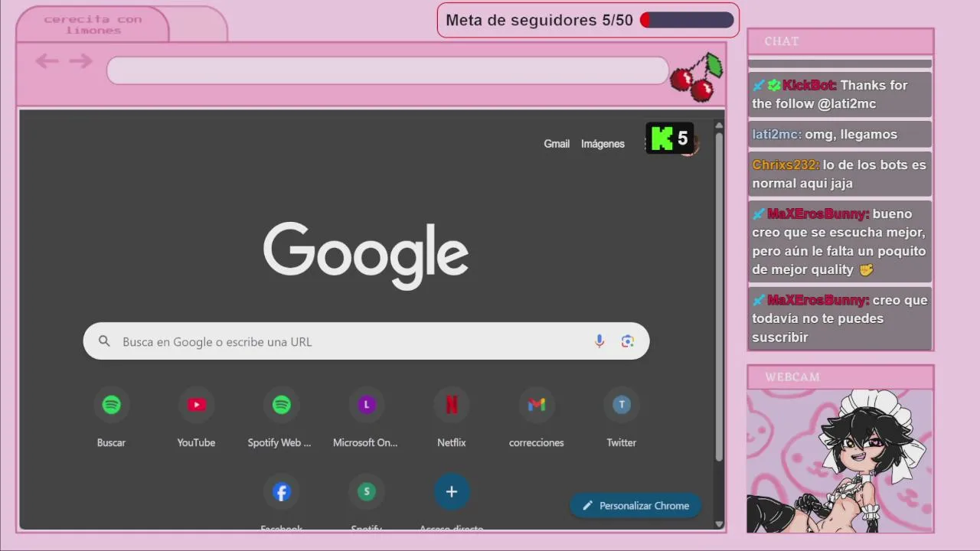Open Gmail link

[x=557, y=144]
